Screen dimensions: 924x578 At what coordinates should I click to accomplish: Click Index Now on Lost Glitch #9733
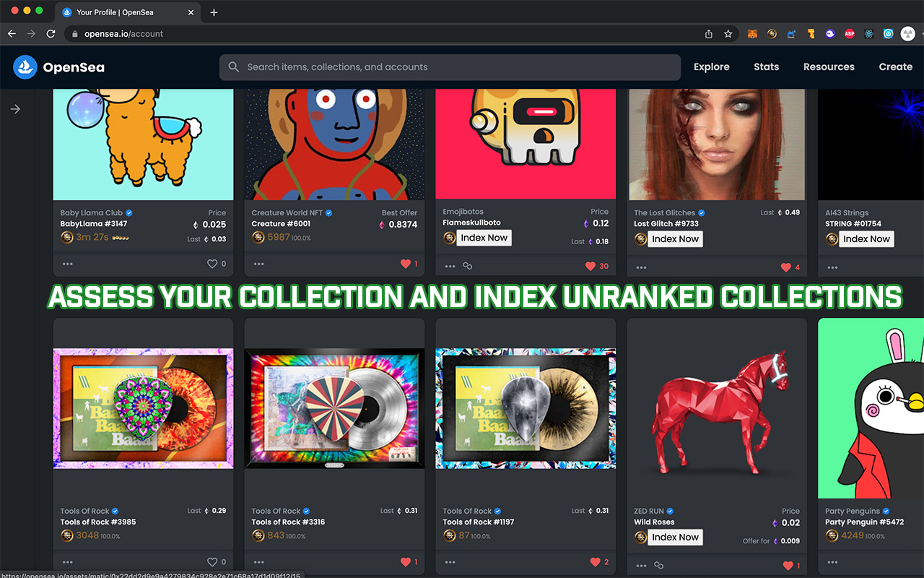676,239
